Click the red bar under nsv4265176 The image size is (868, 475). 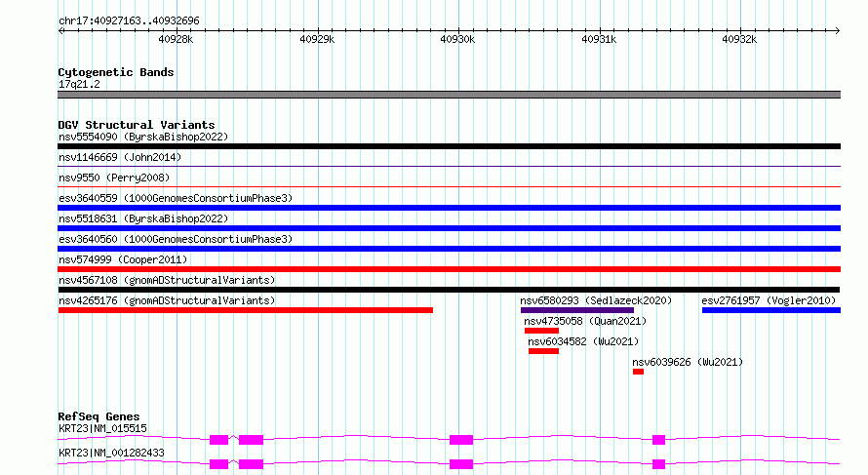[246, 310]
